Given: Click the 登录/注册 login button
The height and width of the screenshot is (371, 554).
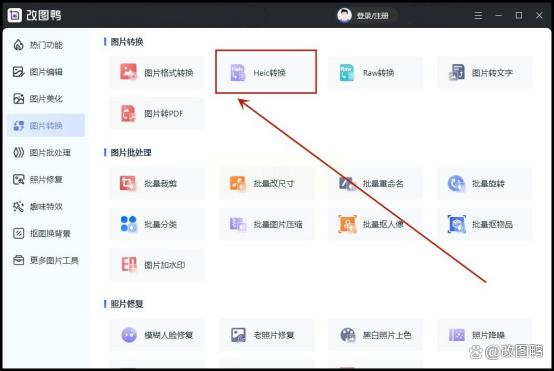Looking at the screenshot, I should [x=366, y=16].
